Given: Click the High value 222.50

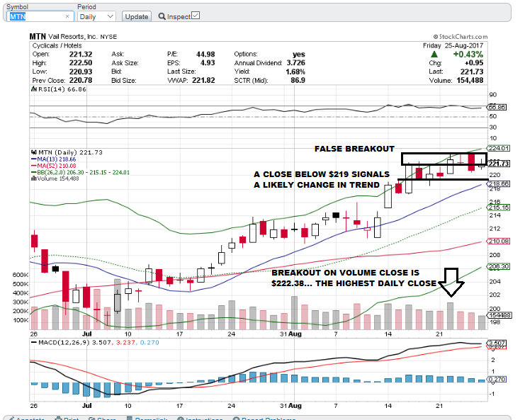Looking at the screenshot, I should tap(81, 63).
